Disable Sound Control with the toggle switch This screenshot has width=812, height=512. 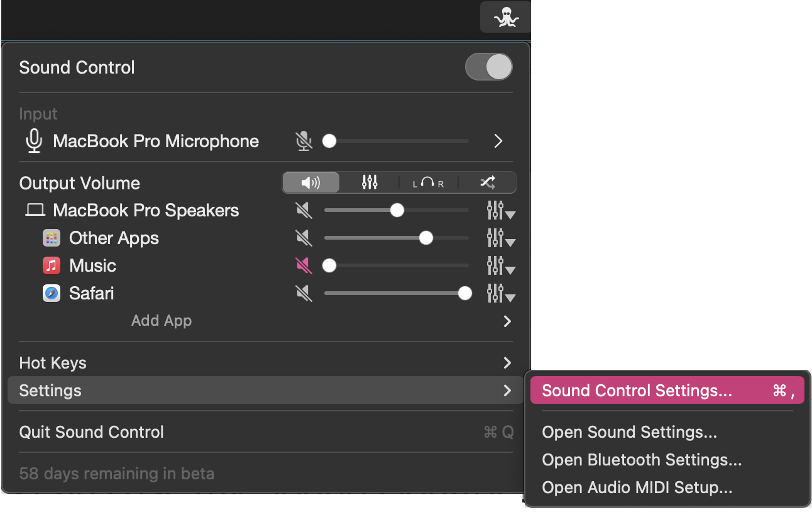pos(489,67)
